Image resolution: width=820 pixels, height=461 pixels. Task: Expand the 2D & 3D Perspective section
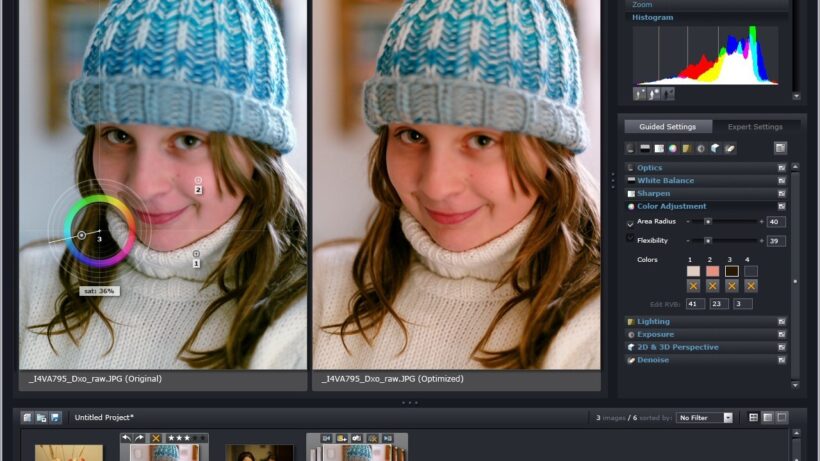[x=705, y=347]
